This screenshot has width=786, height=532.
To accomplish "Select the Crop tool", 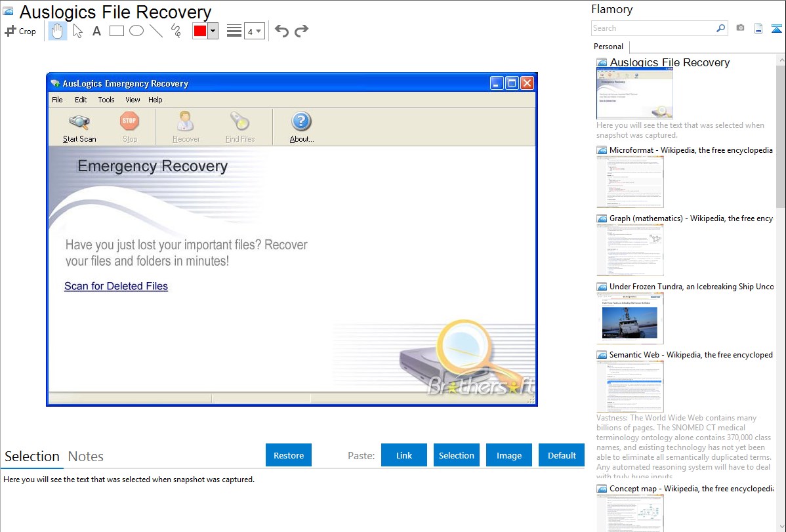I will click(x=20, y=31).
